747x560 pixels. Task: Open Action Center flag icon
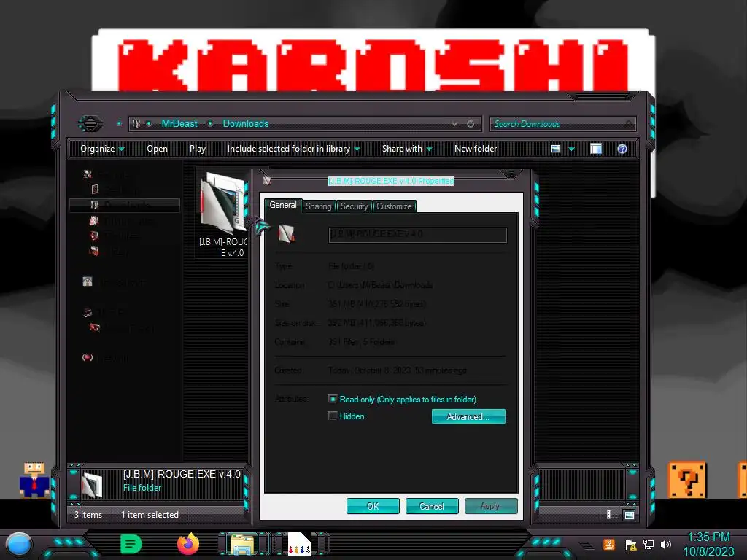631,545
